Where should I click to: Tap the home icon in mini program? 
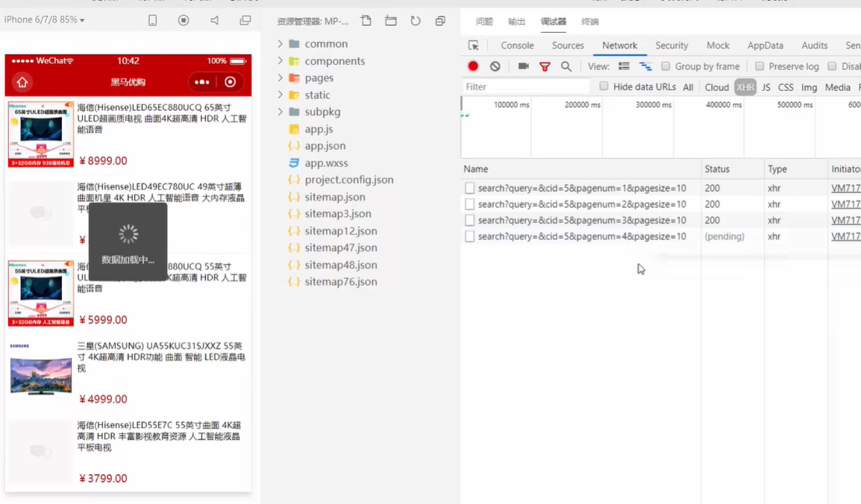point(22,82)
